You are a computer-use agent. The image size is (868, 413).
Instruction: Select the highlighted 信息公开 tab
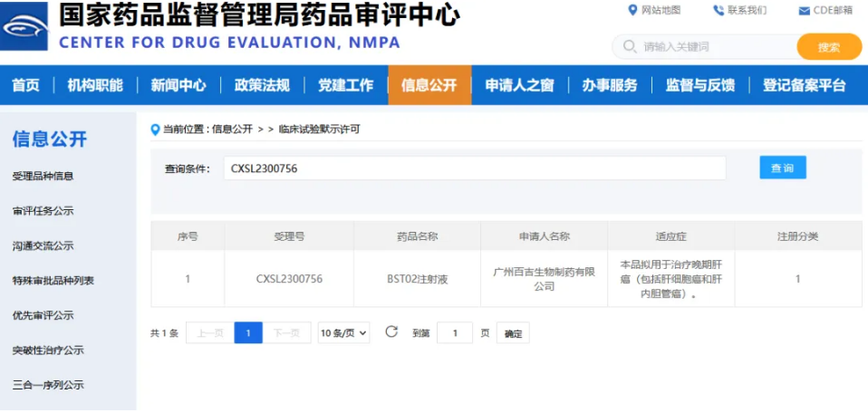[429, 85]
